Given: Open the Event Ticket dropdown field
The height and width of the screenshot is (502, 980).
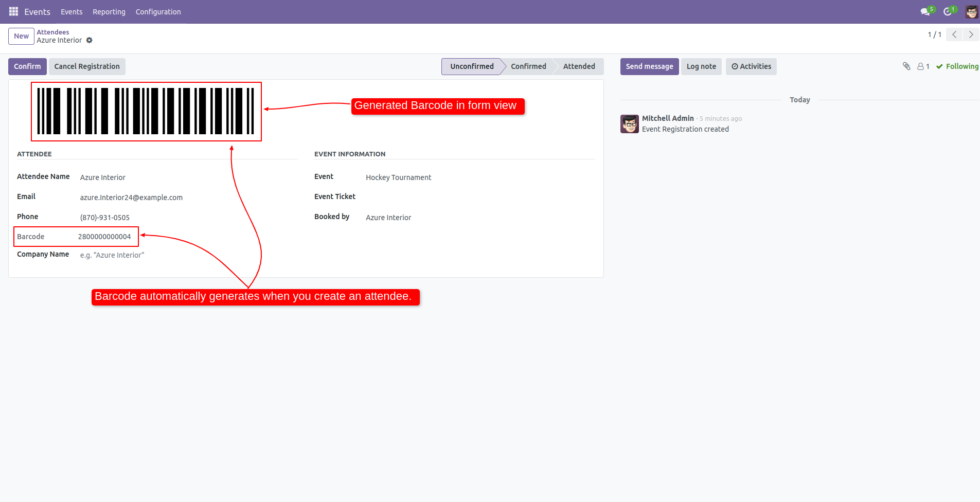Looking at the screenshot, I should click(479, 198).
